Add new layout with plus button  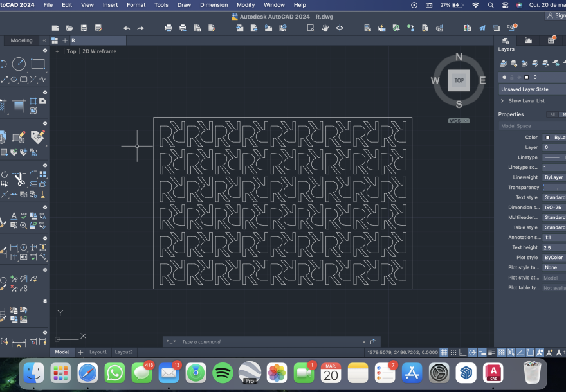pos(80,352)
